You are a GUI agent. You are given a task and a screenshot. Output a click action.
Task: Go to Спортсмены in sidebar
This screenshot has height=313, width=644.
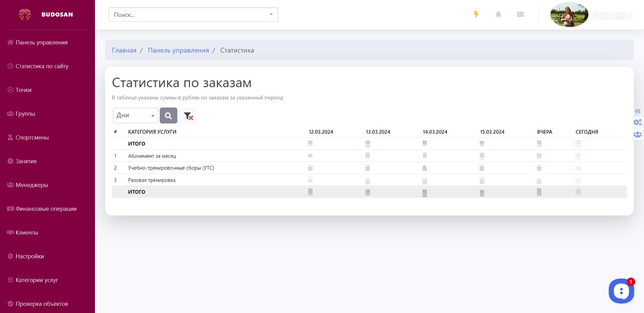pos(32,137)
